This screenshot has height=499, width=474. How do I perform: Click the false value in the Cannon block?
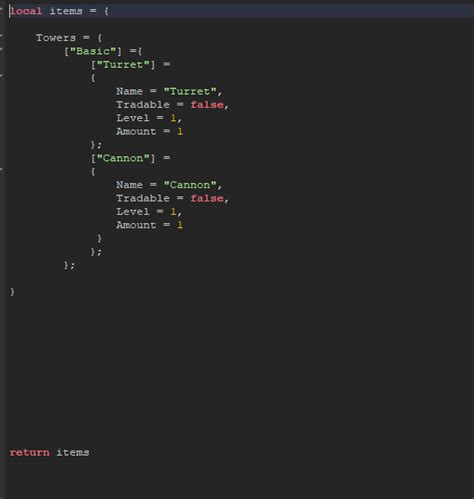tap(207, 198)
